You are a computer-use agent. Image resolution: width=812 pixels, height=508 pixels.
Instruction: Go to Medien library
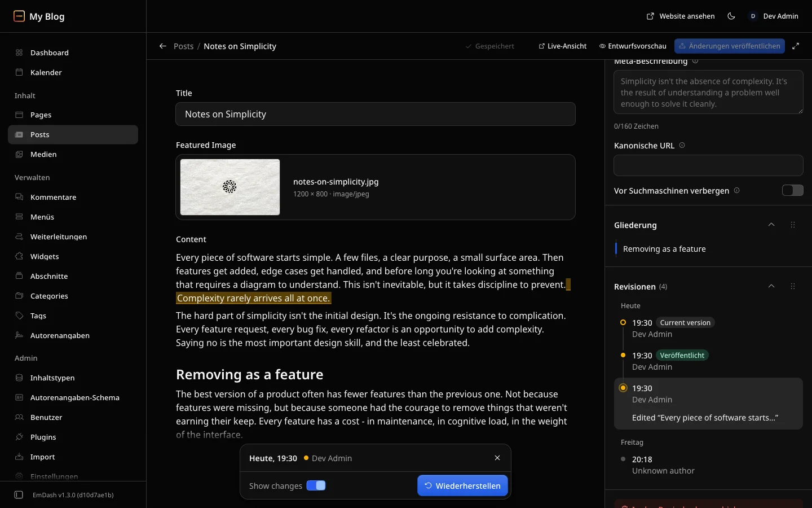coord(73,154)
